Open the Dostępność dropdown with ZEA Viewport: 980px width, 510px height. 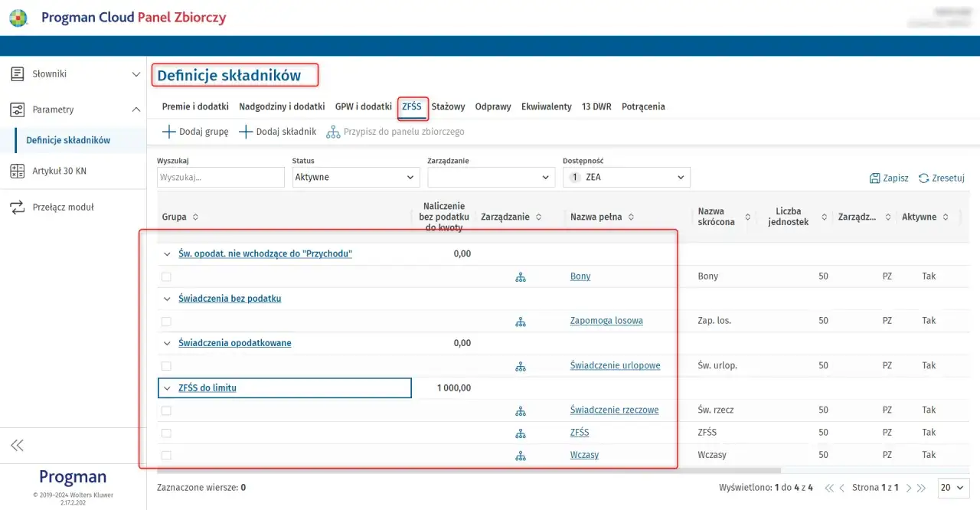click(626, 178)
